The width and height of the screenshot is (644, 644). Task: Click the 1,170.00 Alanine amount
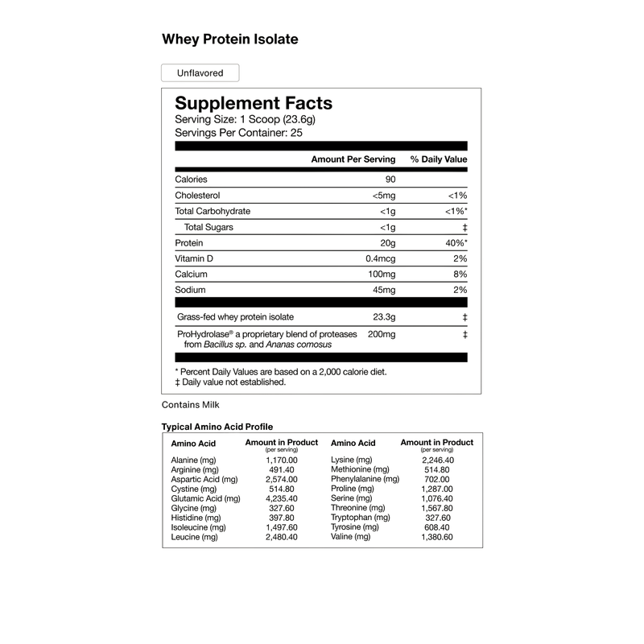(282, 460)
